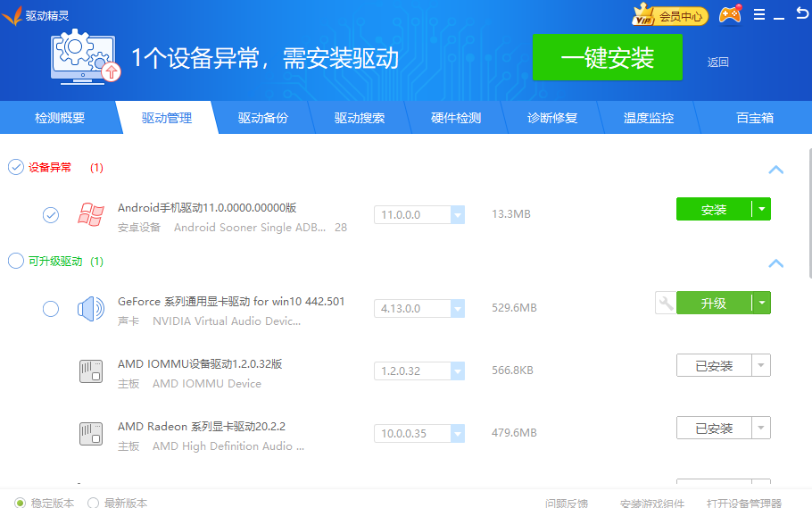Viewport: 812px width, 508px height.
Task: Open arrow beside AMD Radeon 已安装 button
Action: 761,428
